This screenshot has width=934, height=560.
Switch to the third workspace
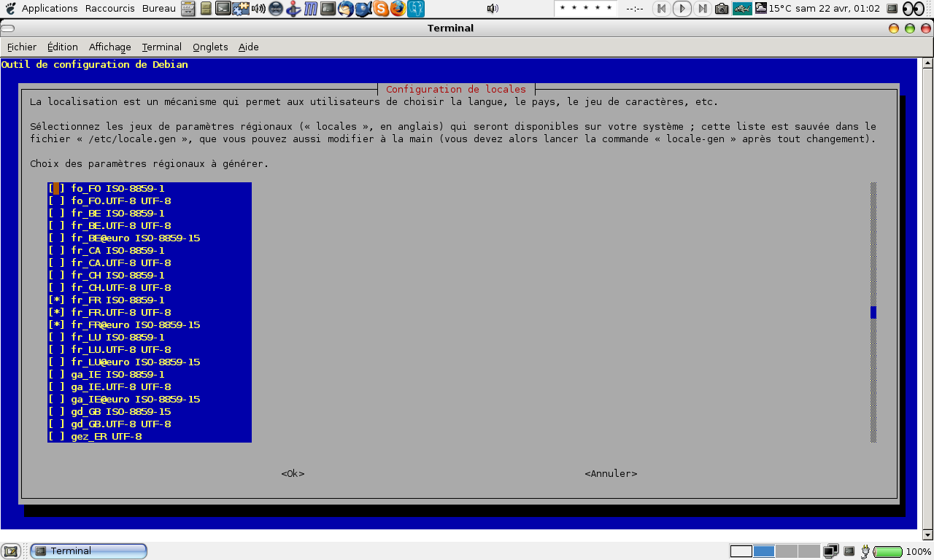[x=787, y=551]
